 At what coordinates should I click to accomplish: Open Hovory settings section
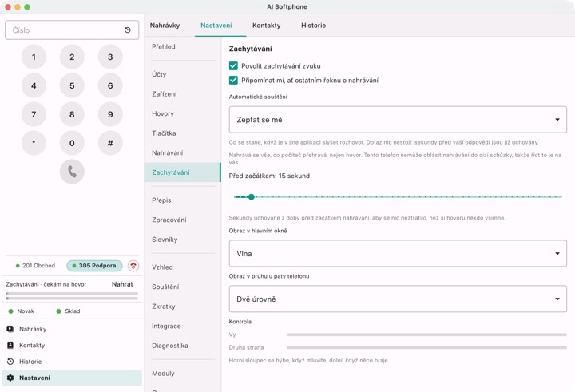182,113
